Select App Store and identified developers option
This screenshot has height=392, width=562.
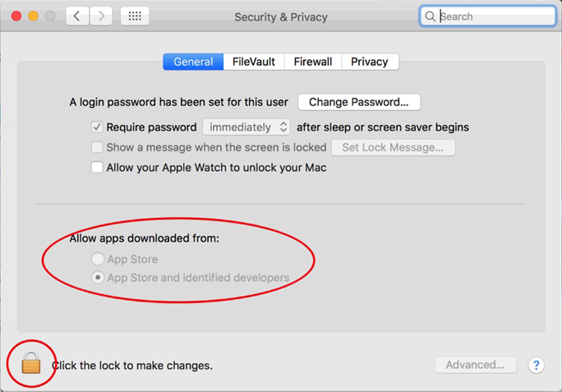click(98, 277)
